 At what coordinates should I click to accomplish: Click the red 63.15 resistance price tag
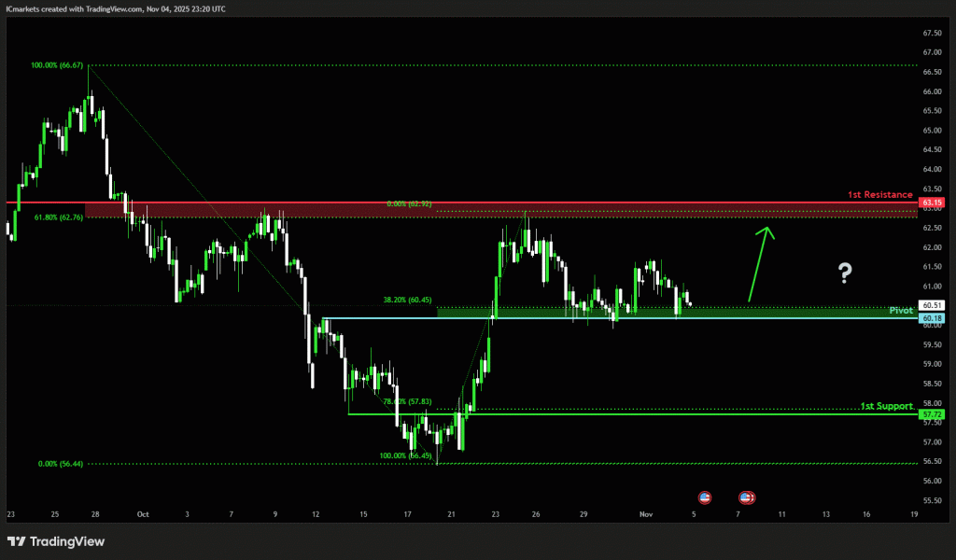[x=932, y=203]
